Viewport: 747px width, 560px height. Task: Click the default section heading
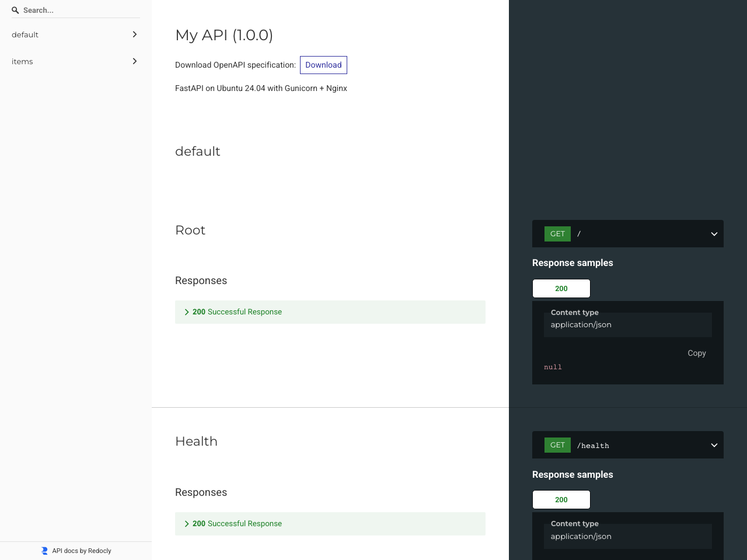point(198,151)
